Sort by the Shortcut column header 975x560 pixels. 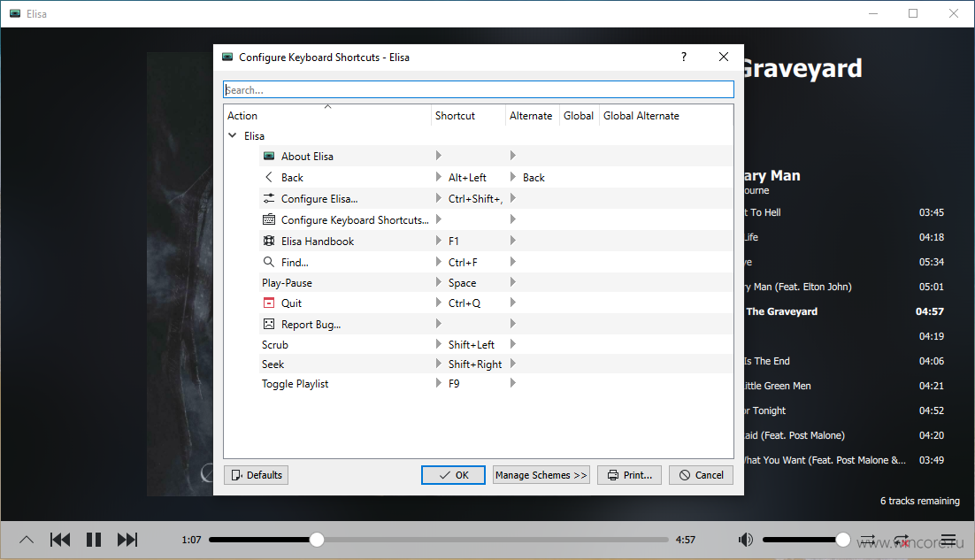click(x=468, y=116)
